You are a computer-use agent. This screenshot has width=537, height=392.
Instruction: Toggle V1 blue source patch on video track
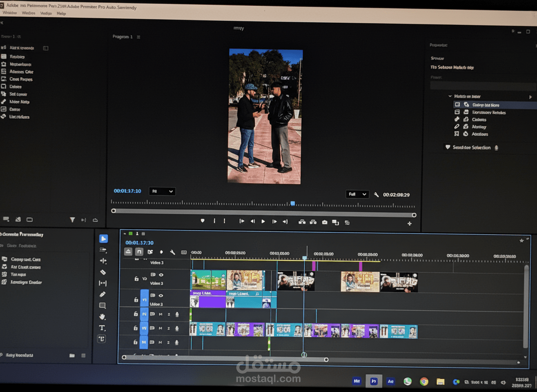pyautogui.click(x=144, y=298)
